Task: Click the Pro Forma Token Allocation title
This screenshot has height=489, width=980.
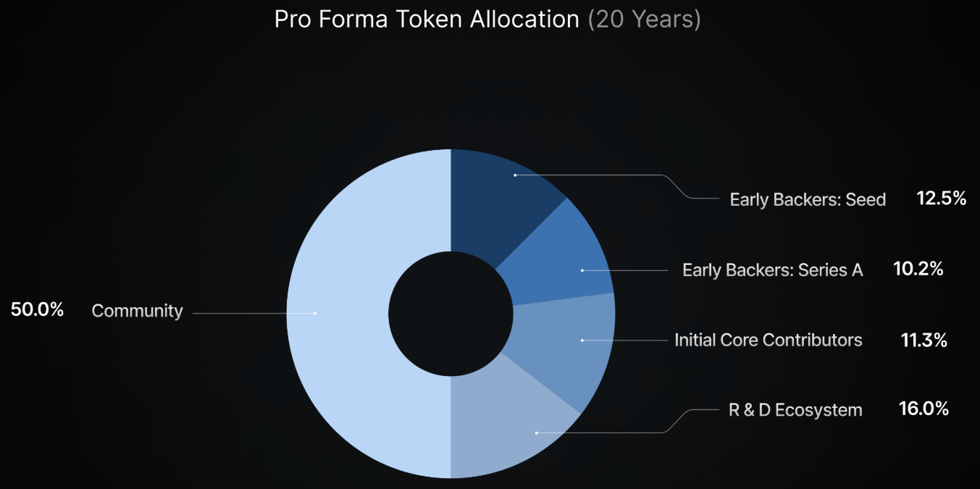Action: click(x=427, y=20)
